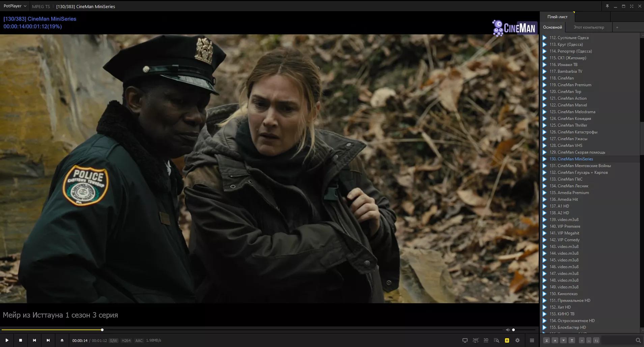Click the H264 video codec badge

click(x=126, y=341)
